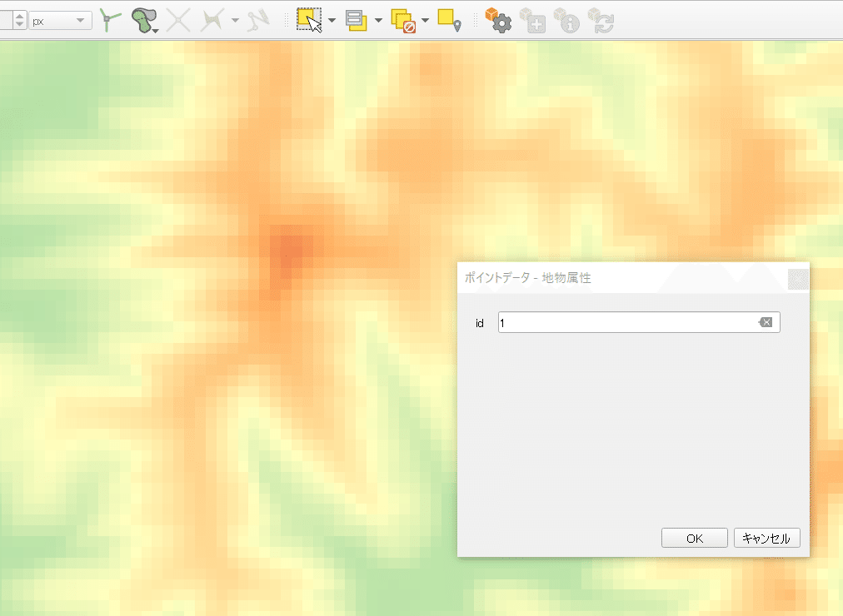Click the greyed package info icon
This screenshot has width=843, height=616.
(x=566, y=21)
